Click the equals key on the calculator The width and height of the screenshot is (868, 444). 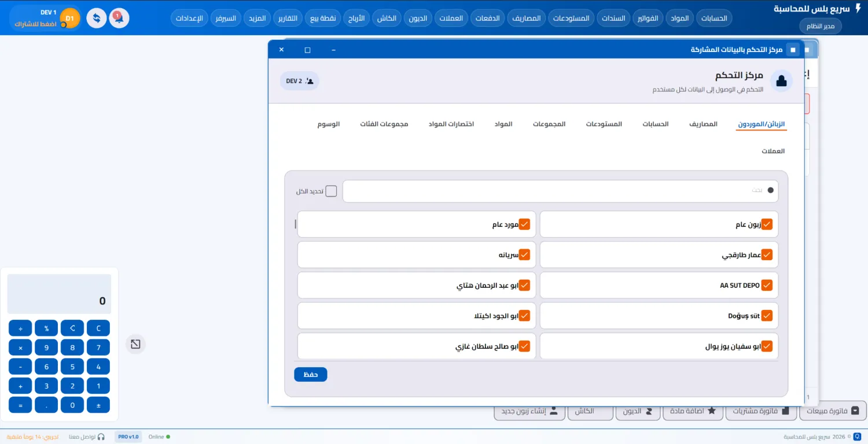pos(20,405)
